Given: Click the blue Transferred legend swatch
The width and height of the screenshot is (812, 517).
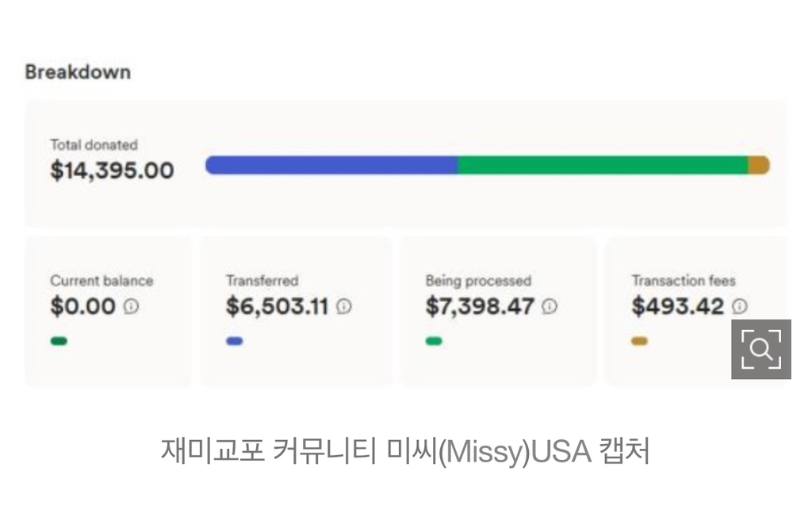Looking at the screenshot, I should click(x=235, y=342).
